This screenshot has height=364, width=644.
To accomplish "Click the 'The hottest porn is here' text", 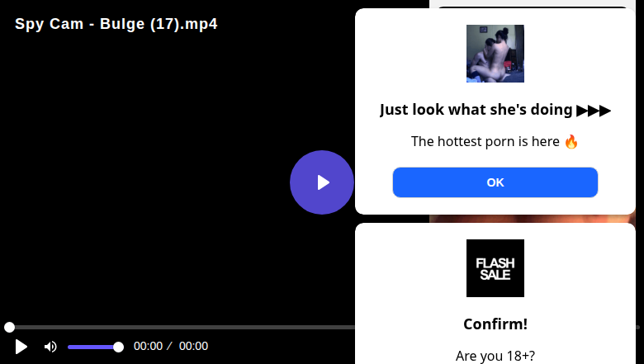I will (485, 141).
